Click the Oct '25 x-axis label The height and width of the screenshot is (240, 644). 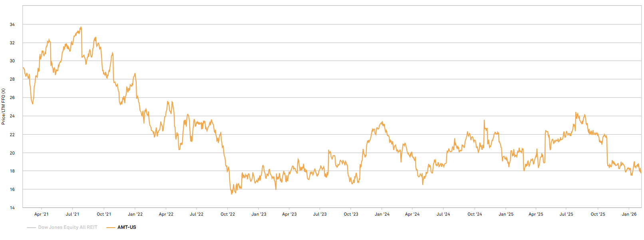pyautogui.click(x=598, y=214)
